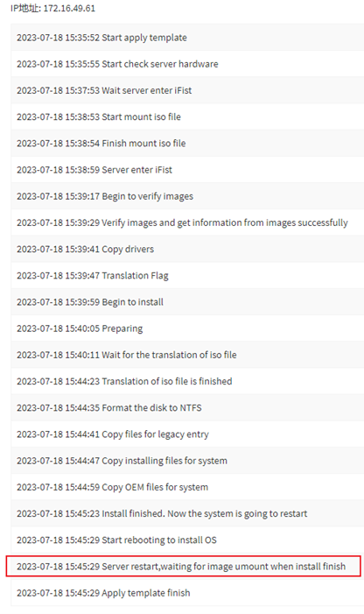This screenshot has width=364, height=614.
Task: Click the 'Begin to install' log line
Action: click(187, 302)
